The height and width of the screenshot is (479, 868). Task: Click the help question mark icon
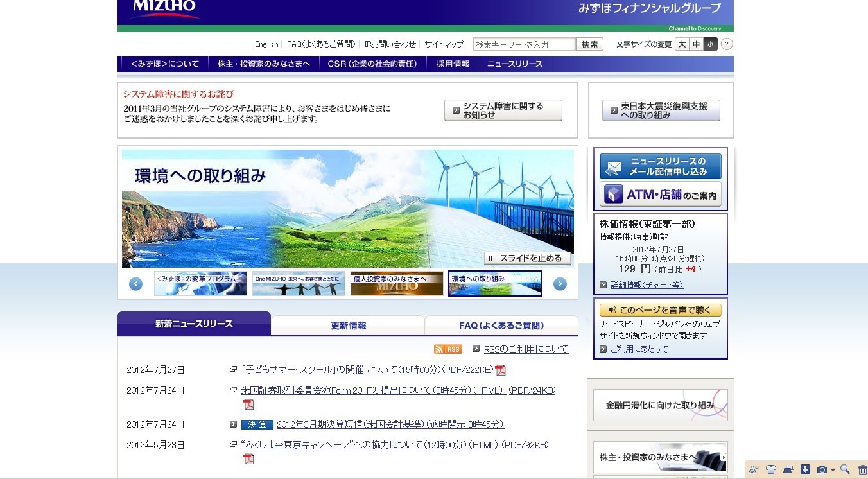pyautogui.click(x=727, y=44)
